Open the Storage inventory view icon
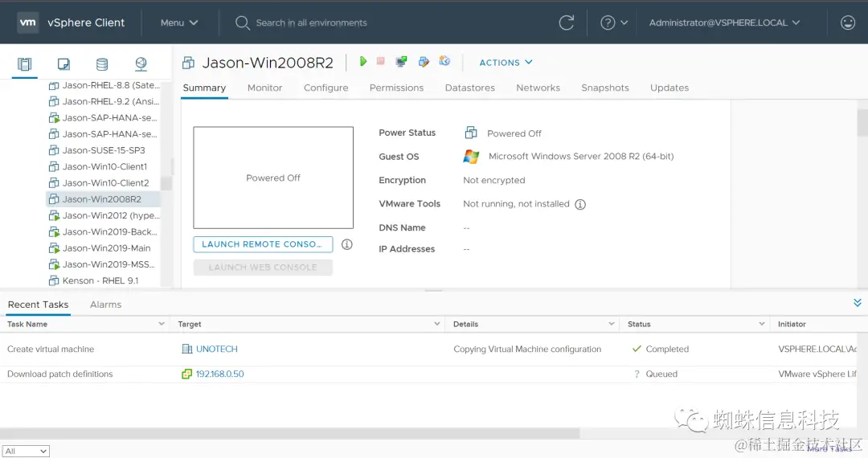Image resolution: width=868 pixels, height=458 pixels. 102,64
